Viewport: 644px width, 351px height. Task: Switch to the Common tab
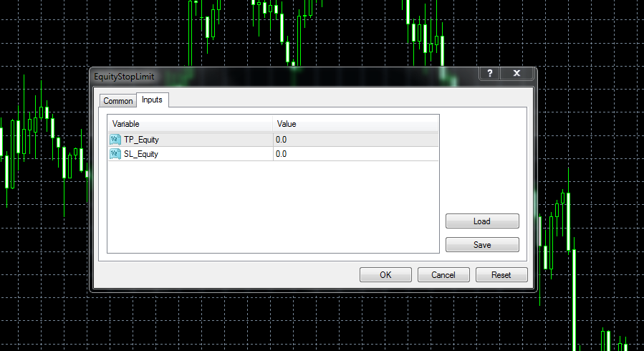[x=118, y=100]
